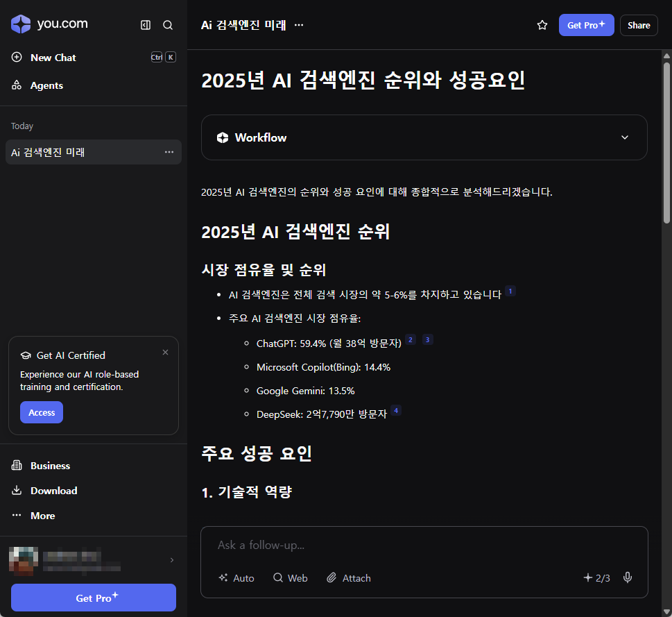Screen dimensions: 672x617
Task: Click the '시장 점유율 및 순위' heading
Action: (264, 270)
